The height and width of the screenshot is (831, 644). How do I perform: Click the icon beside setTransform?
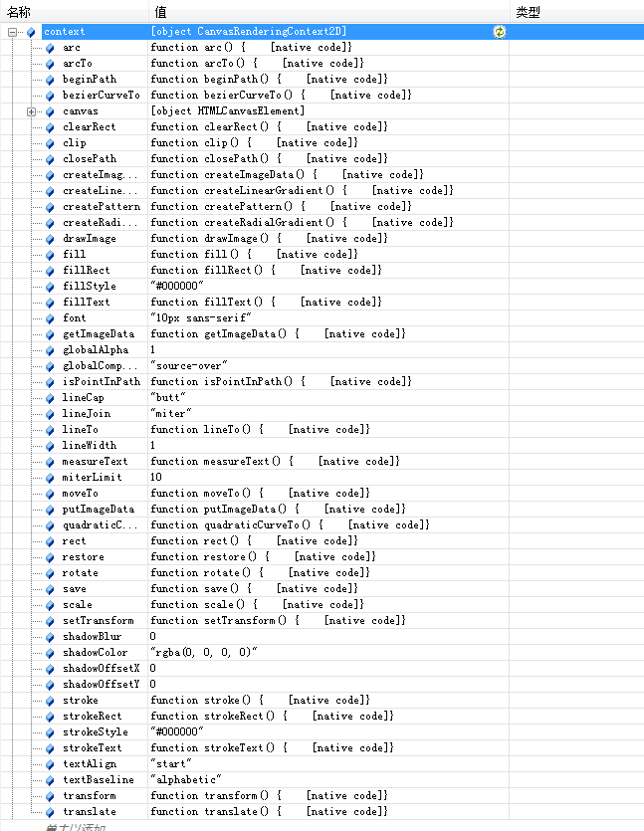50,621
